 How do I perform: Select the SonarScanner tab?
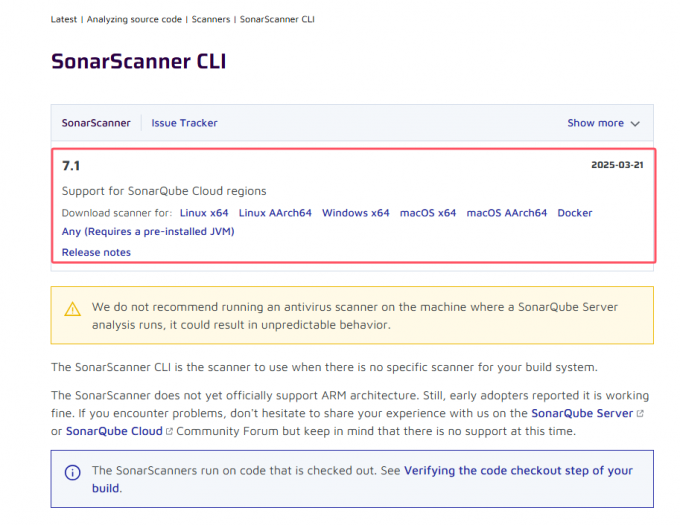click(x=96, y=123)
